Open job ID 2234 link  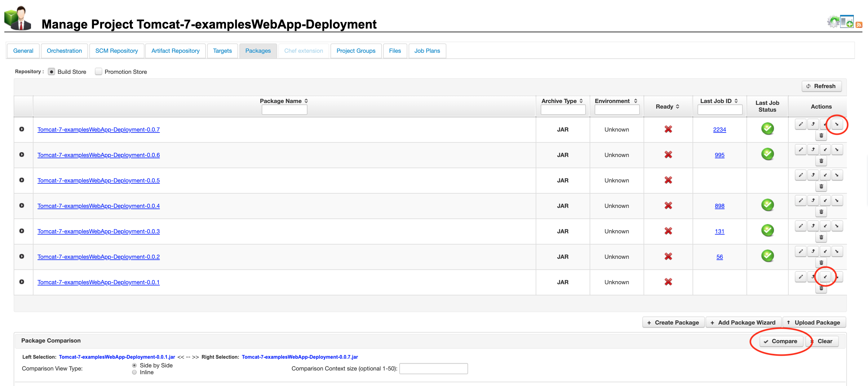(x=720, y=130)
